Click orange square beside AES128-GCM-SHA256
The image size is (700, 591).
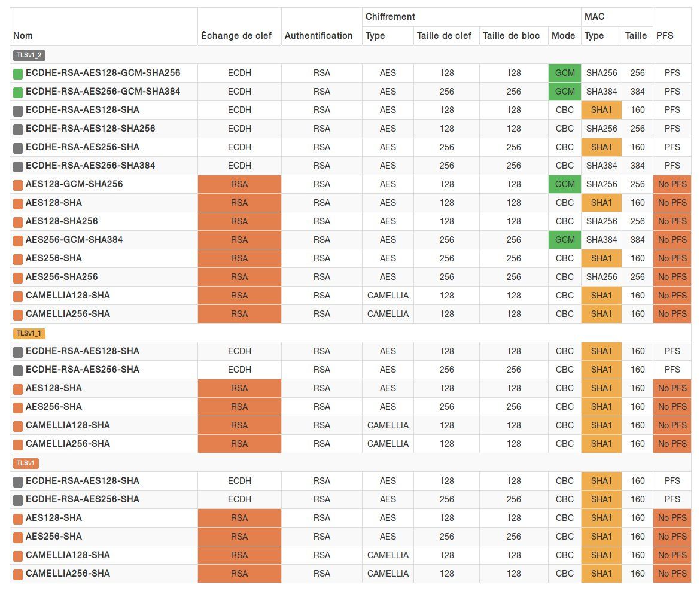[x=18, y=185]
